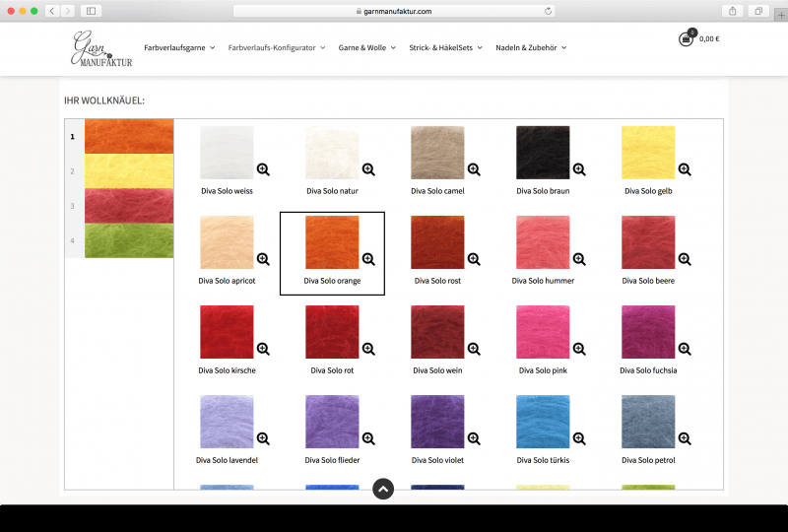Open a new Safari tab
Viewport: 788px width, 532px height.
tap(781, 15)
